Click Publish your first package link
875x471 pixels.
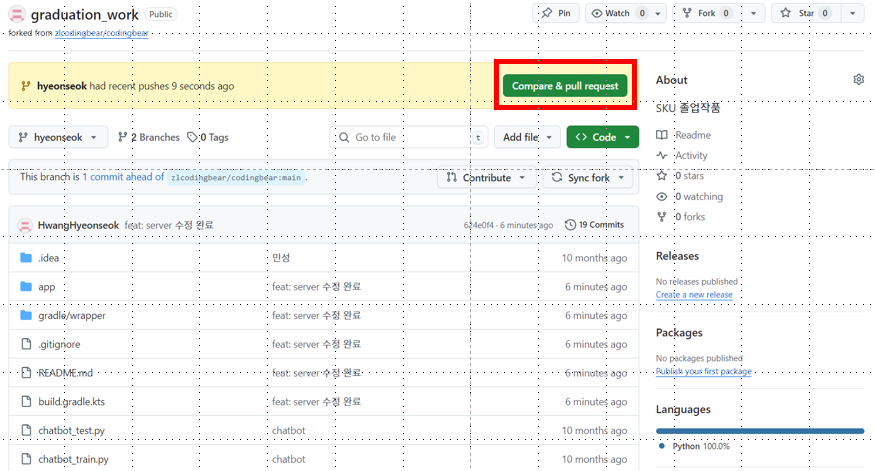(704, 371)
